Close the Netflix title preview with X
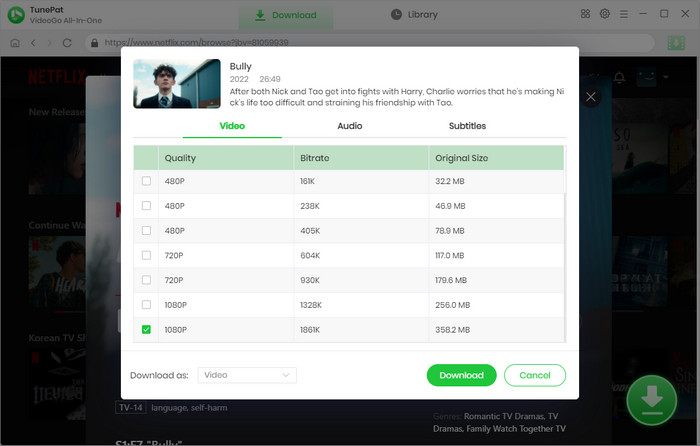This screenshot has height=446, width=700. click(591, 97)
